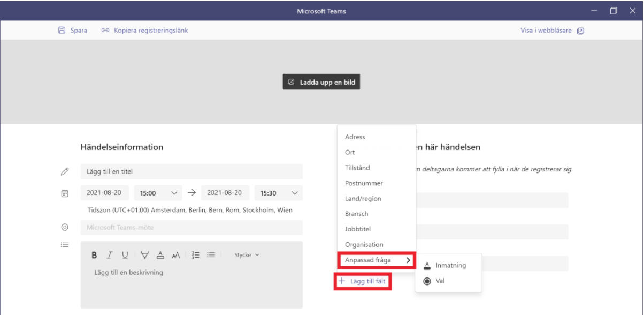This screenshot has height=315, width=644.
Task: Click Kopiera registreringslänk link
Action: point(144,31)
